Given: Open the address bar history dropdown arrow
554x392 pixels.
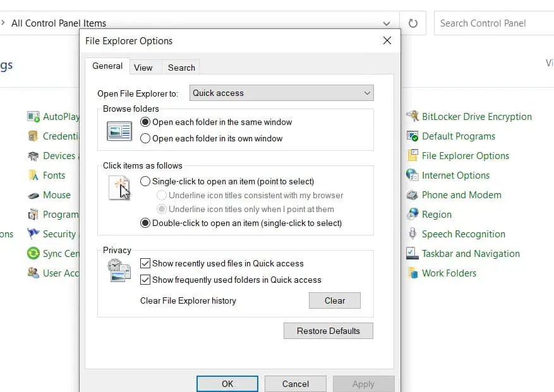Looking at the screenshot, I should point(387,23).
